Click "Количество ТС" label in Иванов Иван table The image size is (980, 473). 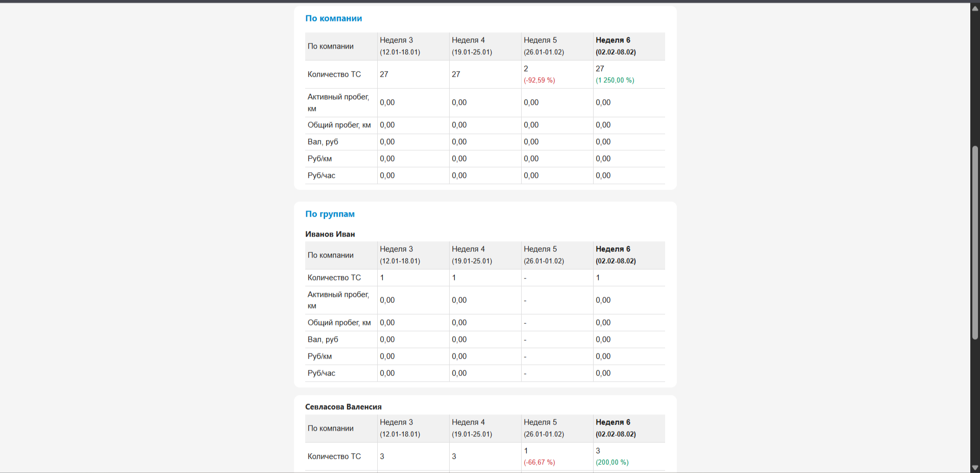334,278
